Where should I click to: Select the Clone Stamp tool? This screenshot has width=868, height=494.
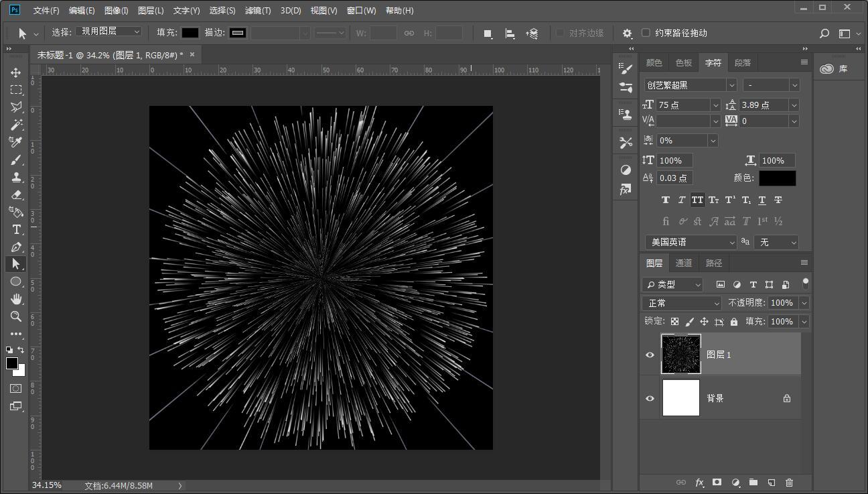tap(16, 177)
